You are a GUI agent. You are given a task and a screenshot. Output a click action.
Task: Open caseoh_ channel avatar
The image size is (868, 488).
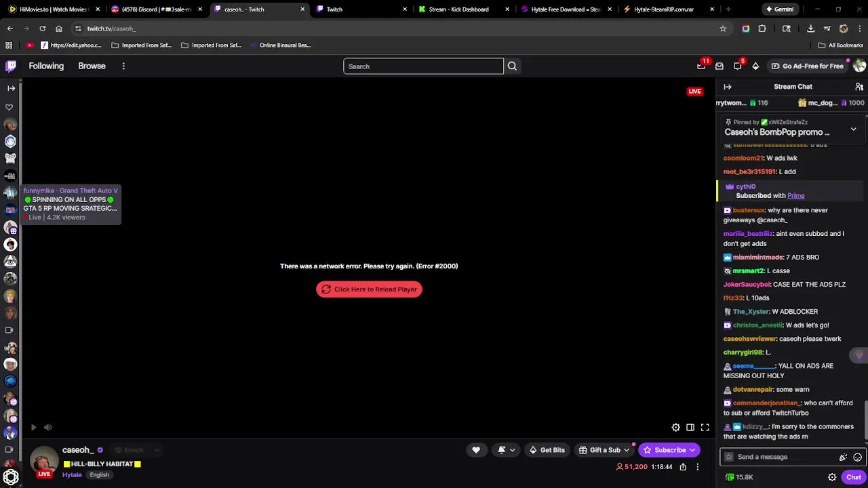pos(44,462)
